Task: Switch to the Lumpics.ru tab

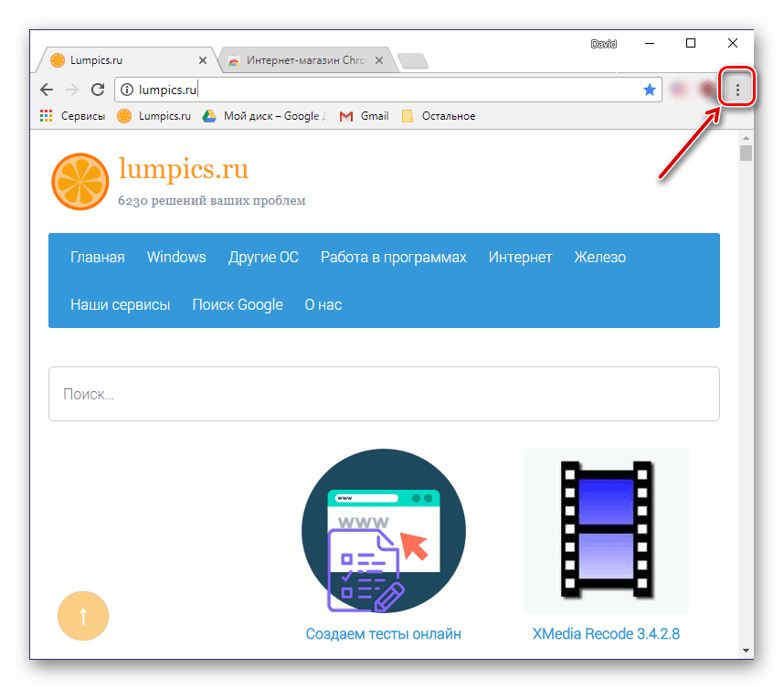Action: [125, 60]
